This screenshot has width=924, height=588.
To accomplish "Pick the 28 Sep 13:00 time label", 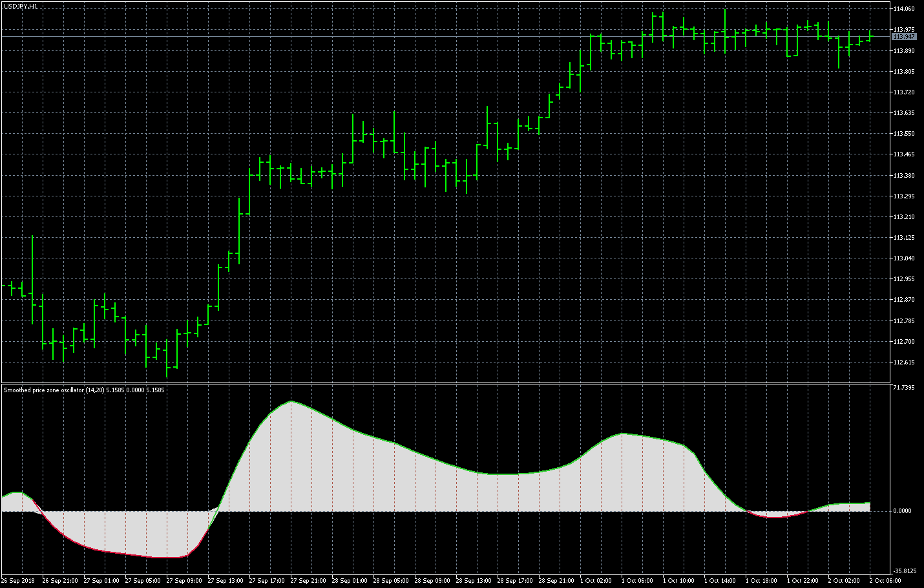I will [x=474, y=581].
